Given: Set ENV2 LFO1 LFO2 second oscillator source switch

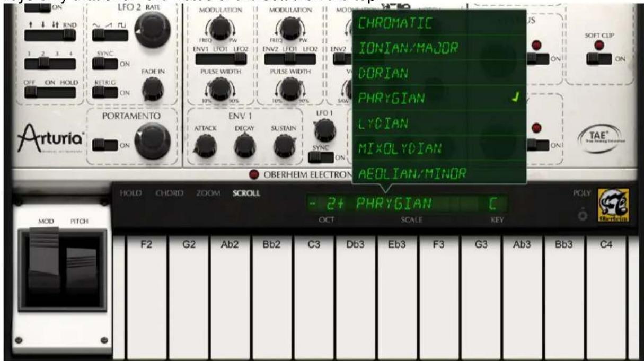Looking at the screenshot, I should tap(289, 59).
